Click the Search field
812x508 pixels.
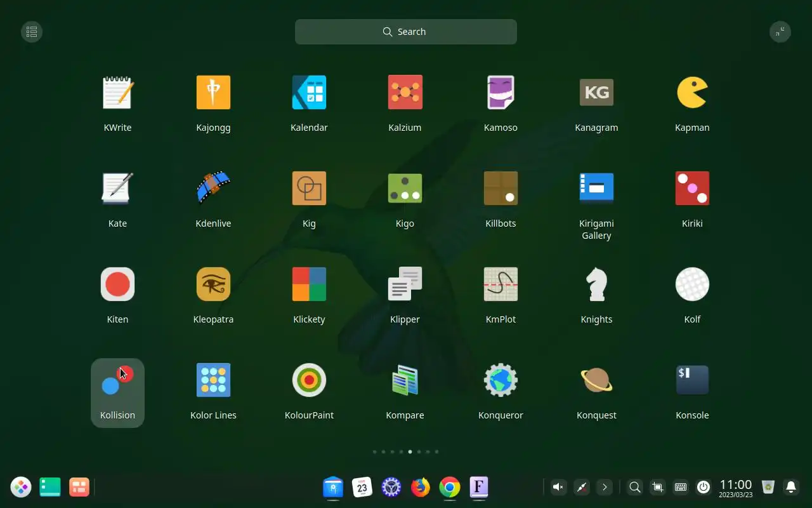click(406, 32)
